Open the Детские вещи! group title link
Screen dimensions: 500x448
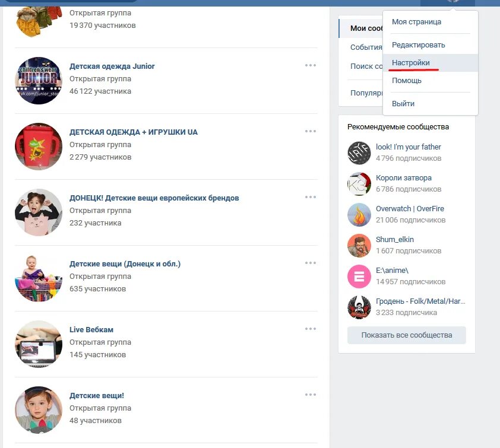[97, 395]
